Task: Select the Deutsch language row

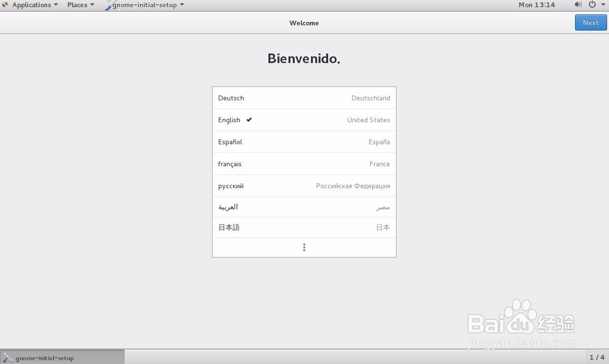Action: point(304,98)
